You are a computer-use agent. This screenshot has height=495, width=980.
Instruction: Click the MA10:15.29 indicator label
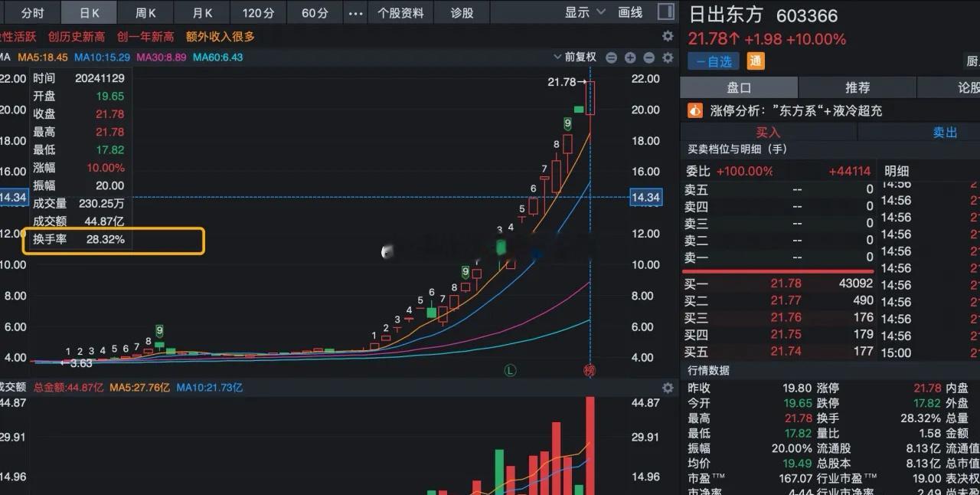click(x=103, y=57)
